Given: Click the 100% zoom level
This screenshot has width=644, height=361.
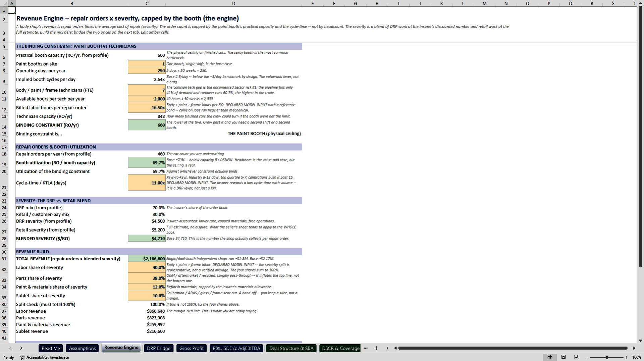Looking at the screenshot, I should pyautogui.click(x=637, y=357).
